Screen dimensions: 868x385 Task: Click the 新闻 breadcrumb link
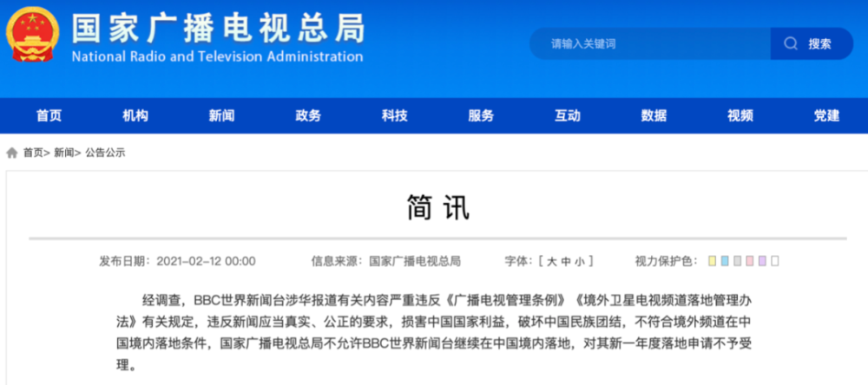point(63,153)
